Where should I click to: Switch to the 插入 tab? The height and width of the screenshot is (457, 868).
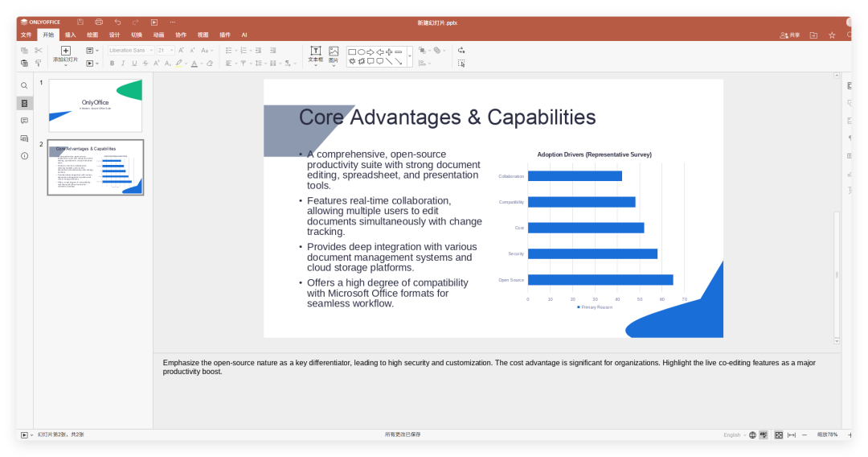coord(70,35)
